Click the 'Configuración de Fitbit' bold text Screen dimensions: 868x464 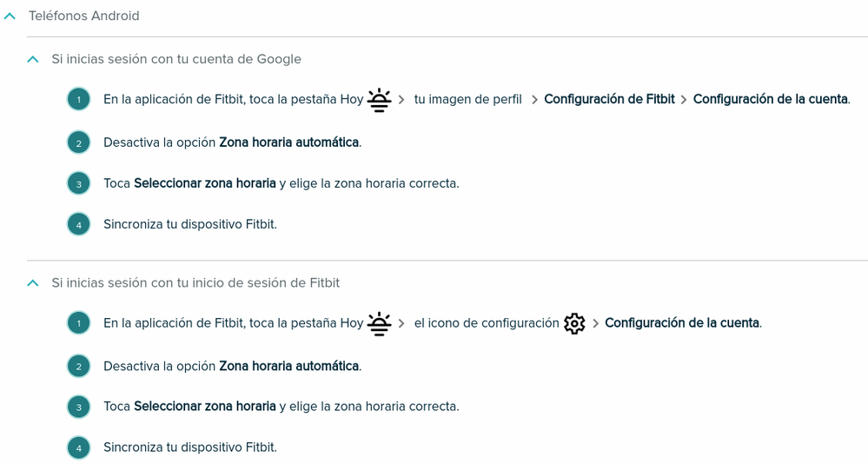(609, 99)
